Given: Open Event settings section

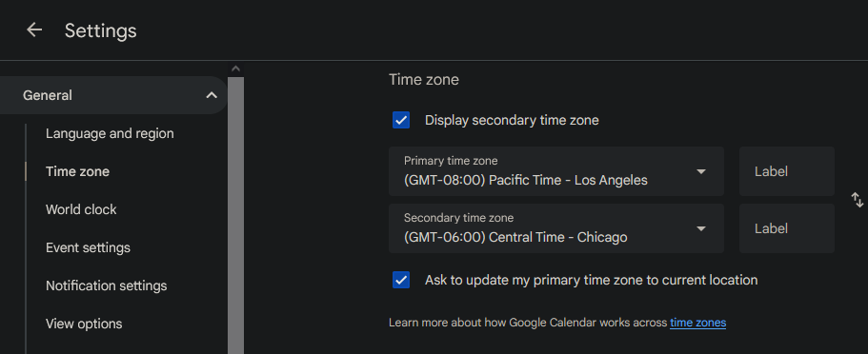Looking at the screenshot, I should 88,247.
